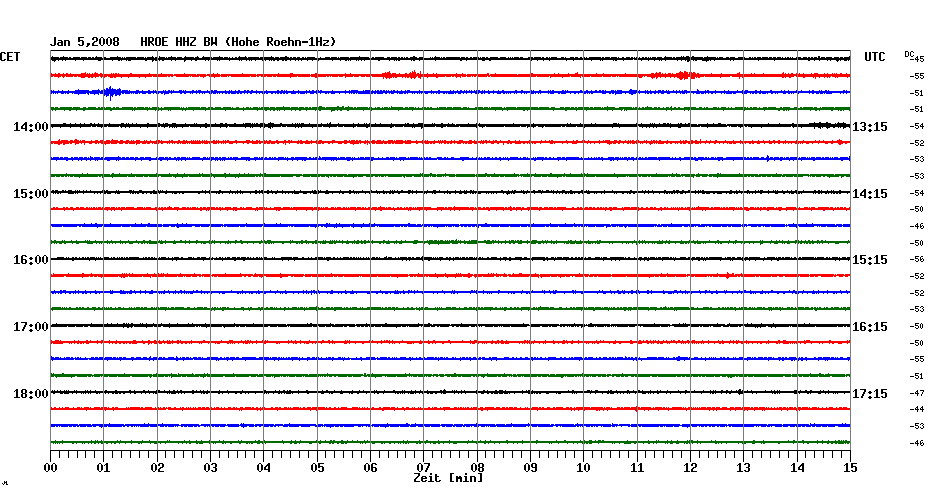The image size is (930, 494).
Task: Click minute tick label '13'
Action: pos(744,468)
